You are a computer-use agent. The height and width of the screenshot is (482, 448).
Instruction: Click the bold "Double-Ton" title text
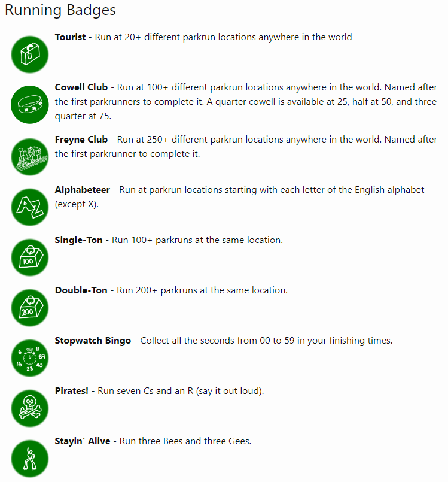(81, 290)
